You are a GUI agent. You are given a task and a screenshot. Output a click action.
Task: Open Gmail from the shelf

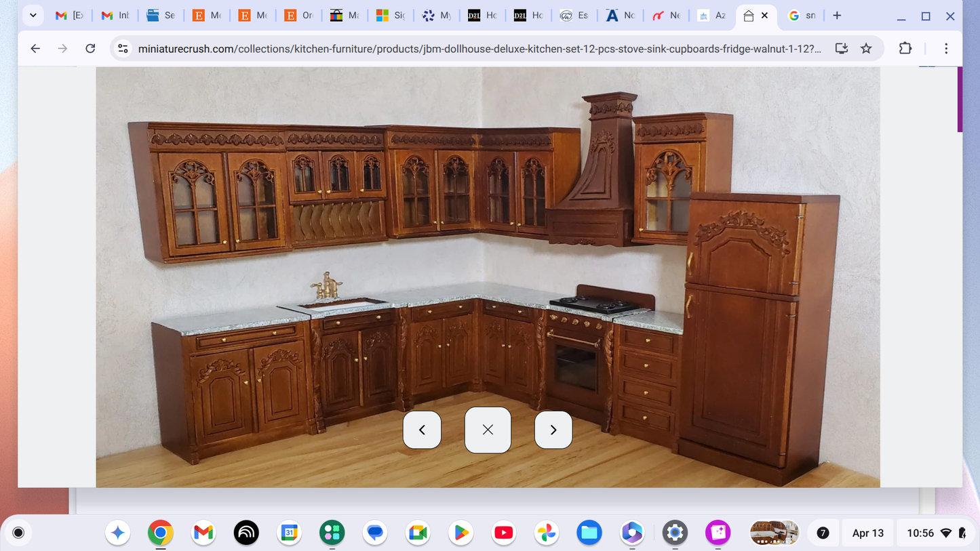[x=203, y=533]
